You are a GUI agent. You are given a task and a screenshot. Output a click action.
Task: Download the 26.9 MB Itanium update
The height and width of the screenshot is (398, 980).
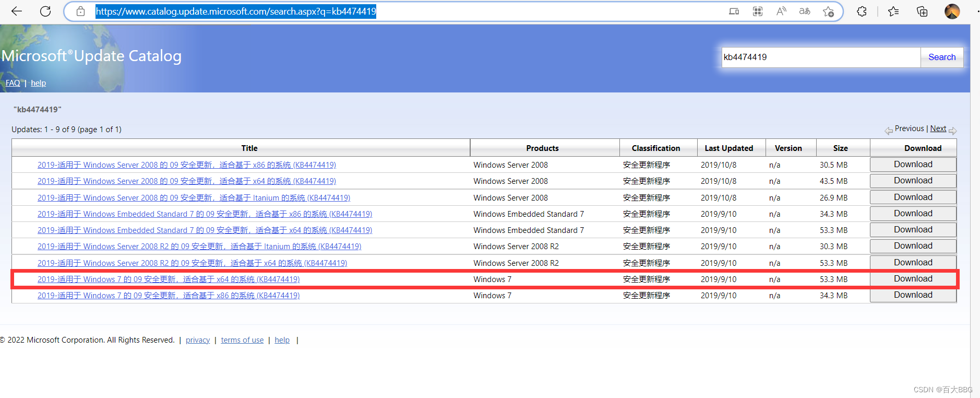point(913,197)
